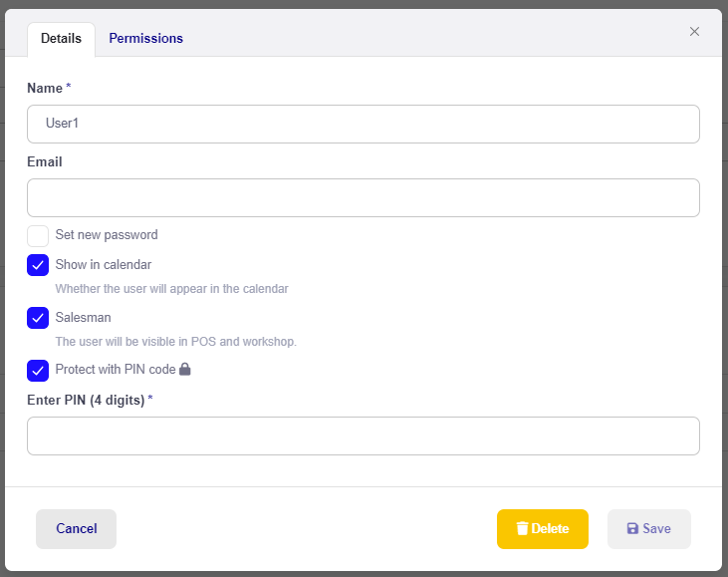Focus the empty Email input field
728x577 pixels.
[x=364, y=198]
